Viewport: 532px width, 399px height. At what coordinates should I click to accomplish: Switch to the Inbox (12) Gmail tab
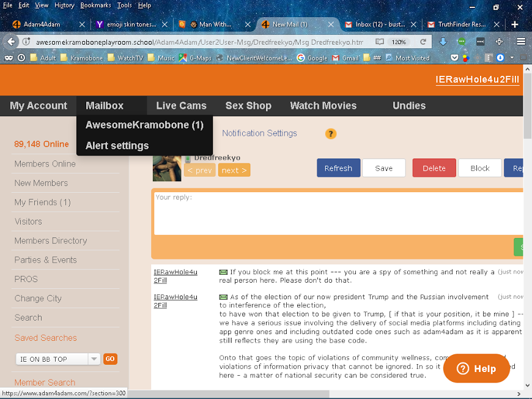pyautogui.click(x=380, y=24)
